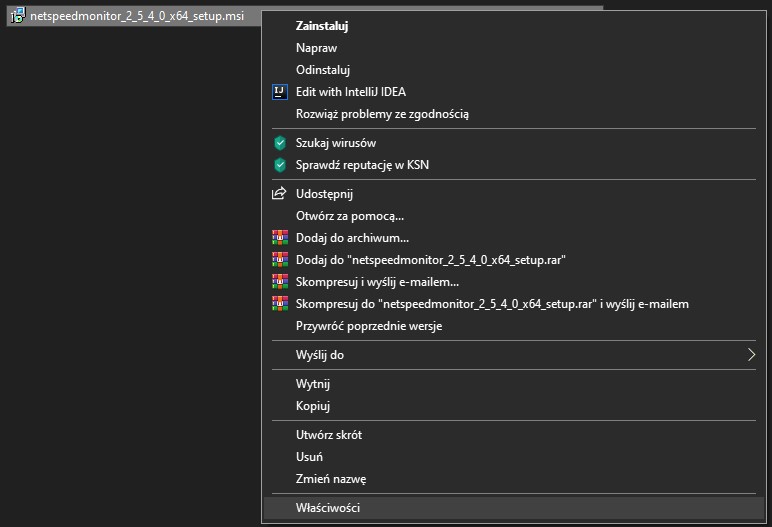Open Edit with IntelliJ IDEA
The image size is (772, 527).
[514, 92]
